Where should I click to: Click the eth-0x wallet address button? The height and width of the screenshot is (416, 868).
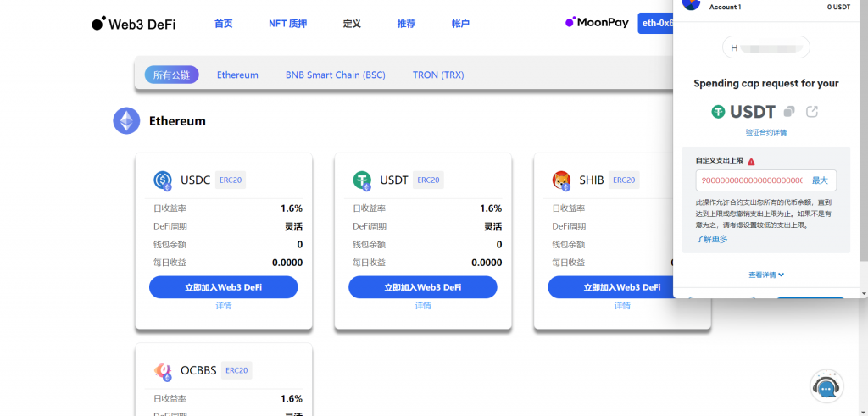(656, 23)
